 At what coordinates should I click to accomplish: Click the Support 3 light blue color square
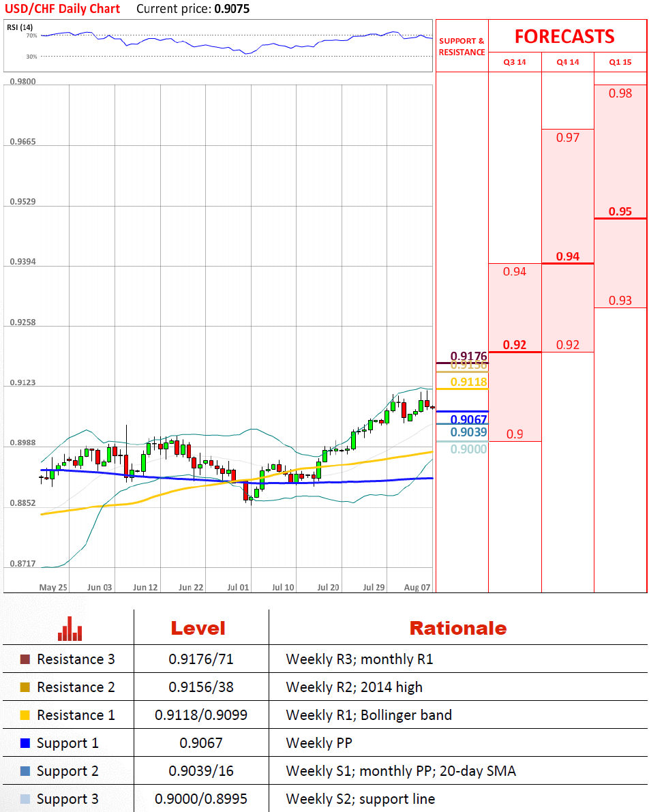(25, 799)
